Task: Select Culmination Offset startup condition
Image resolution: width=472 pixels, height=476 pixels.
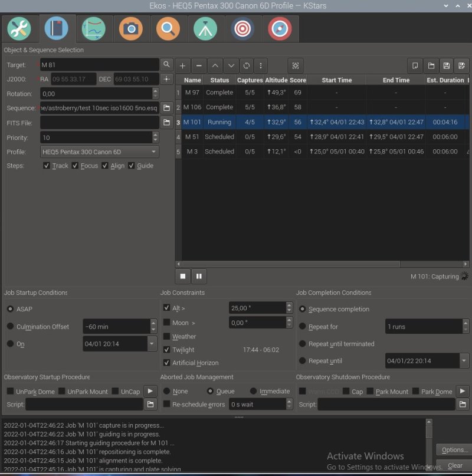Action: click(11, 326)
